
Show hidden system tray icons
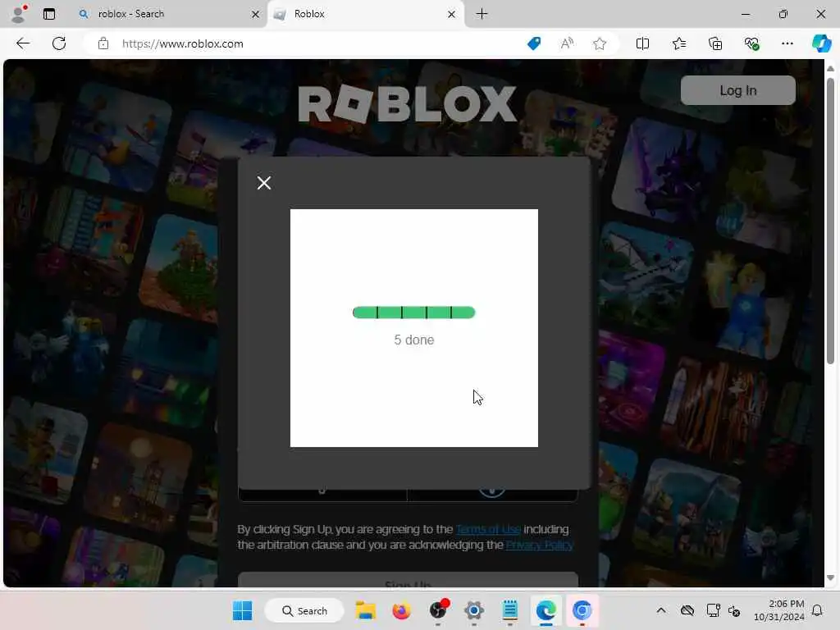pyautogui.click(x=661, y=610)
